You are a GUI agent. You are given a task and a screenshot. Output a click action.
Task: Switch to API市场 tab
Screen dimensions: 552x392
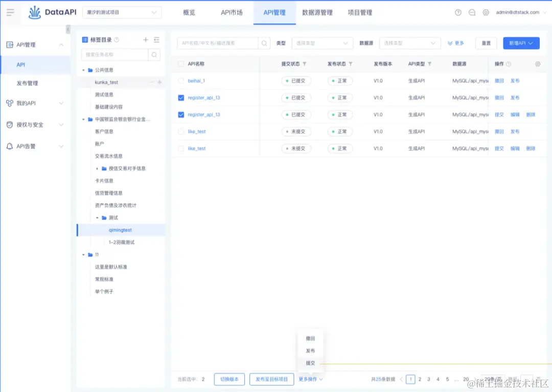[x=232, y=12]
